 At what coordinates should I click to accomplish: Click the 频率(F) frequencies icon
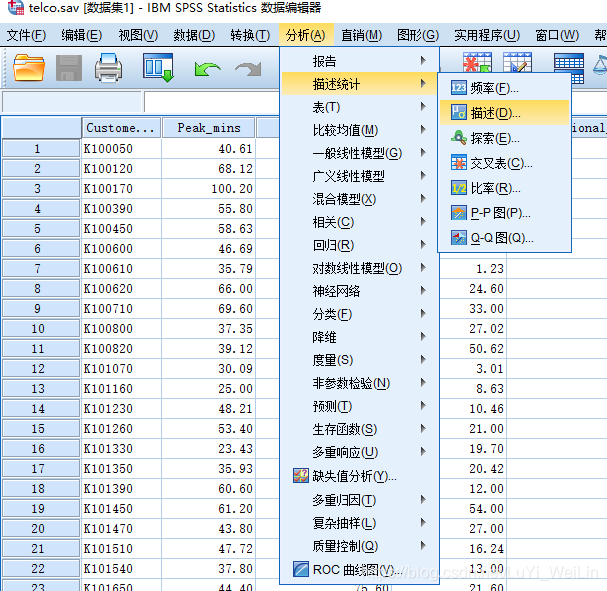[458, 88]
